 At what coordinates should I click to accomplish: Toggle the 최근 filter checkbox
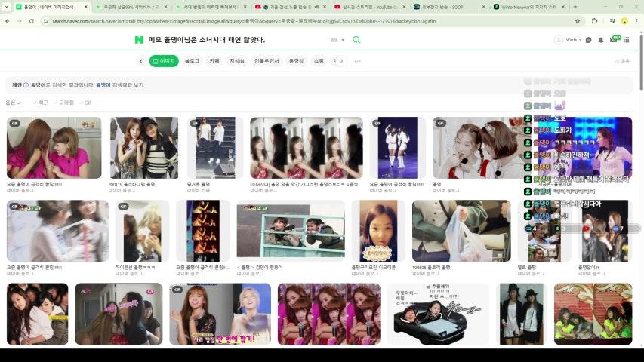coord(40,103)
